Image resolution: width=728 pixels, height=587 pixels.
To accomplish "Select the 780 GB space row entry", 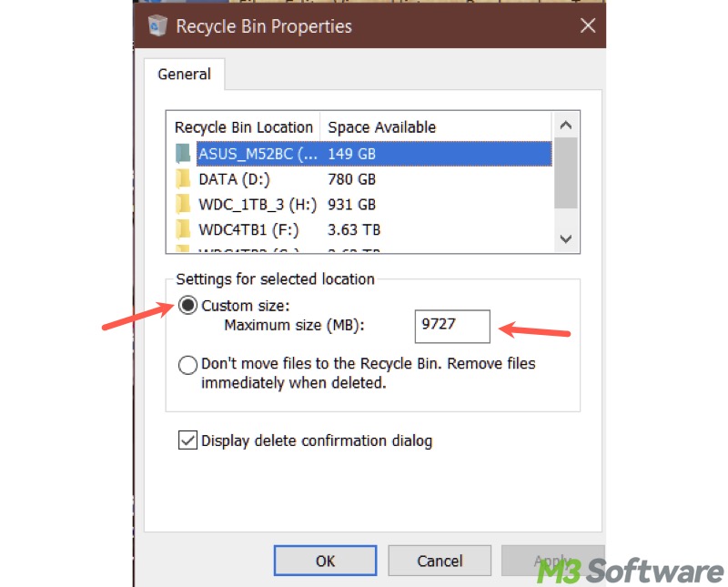I will (351, 179).
